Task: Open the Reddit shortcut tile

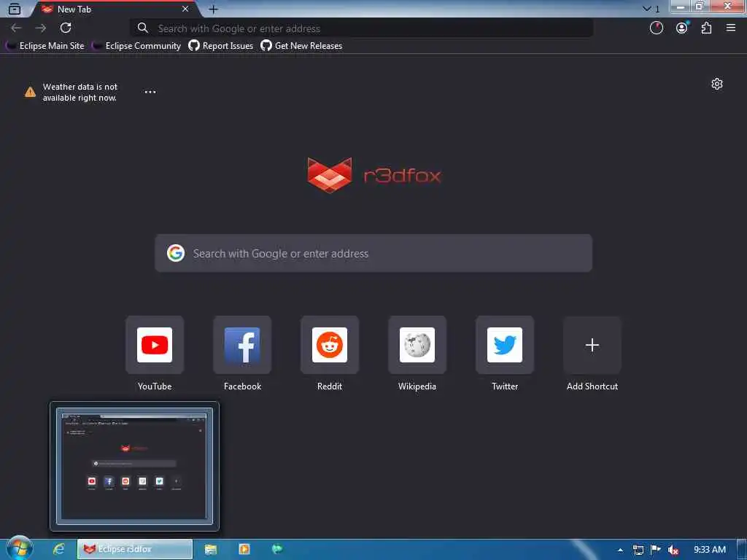Action: tap(330, 345)
